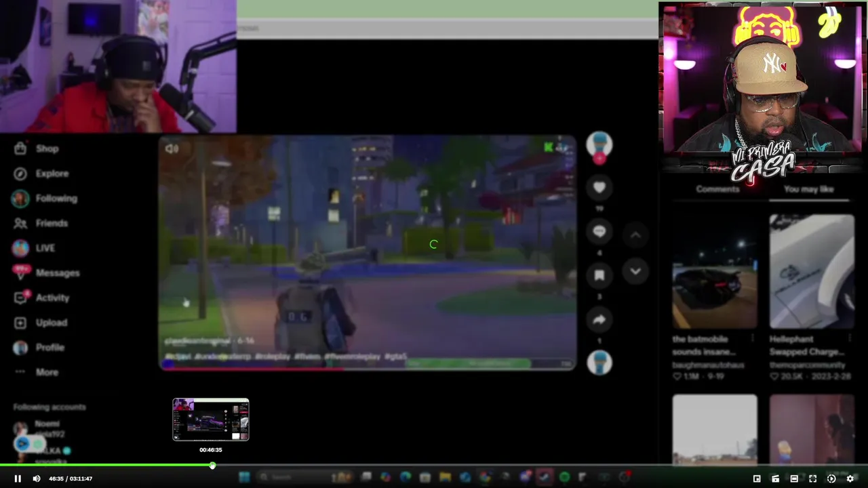Open playback speed control in player bar
This screenshot has width=868, height=488.
831,479
